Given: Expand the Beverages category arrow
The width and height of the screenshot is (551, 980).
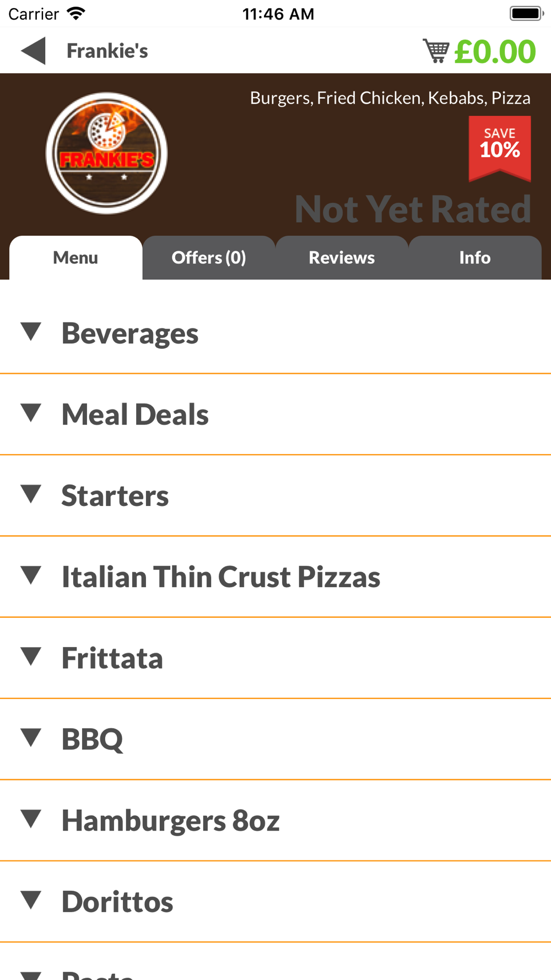Looking at the screenshot, I should pyautogui.click(x=31, y=332).
